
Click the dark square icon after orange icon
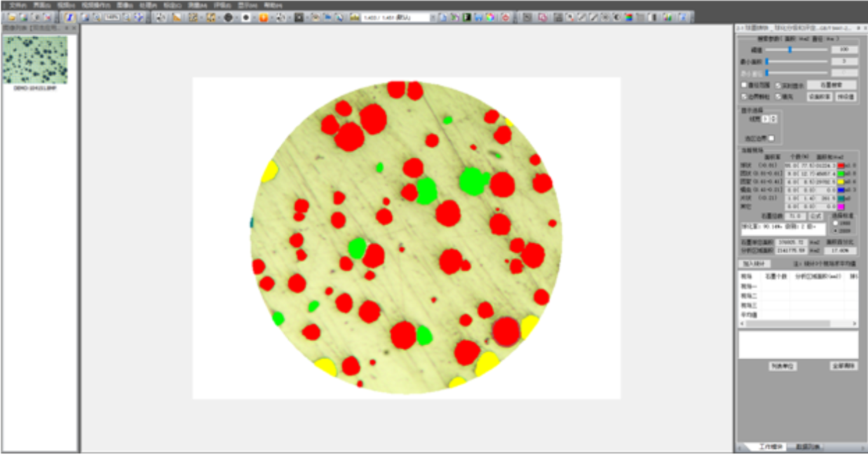click(299, 17)
